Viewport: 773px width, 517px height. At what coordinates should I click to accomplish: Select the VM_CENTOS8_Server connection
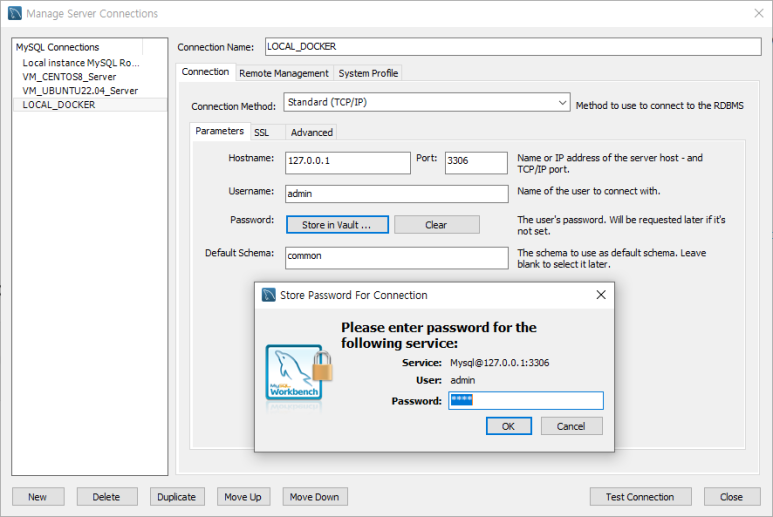[69, 77]
